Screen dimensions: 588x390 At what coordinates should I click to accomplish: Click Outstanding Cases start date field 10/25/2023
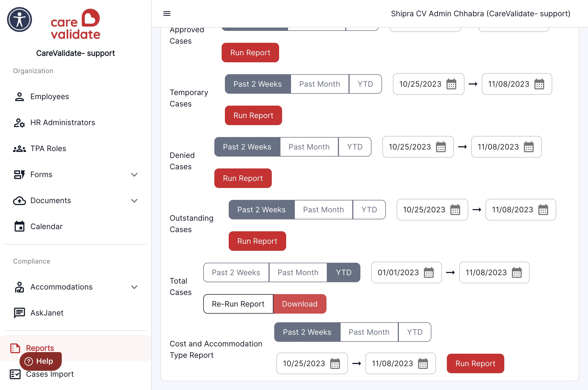coord(432,210)
